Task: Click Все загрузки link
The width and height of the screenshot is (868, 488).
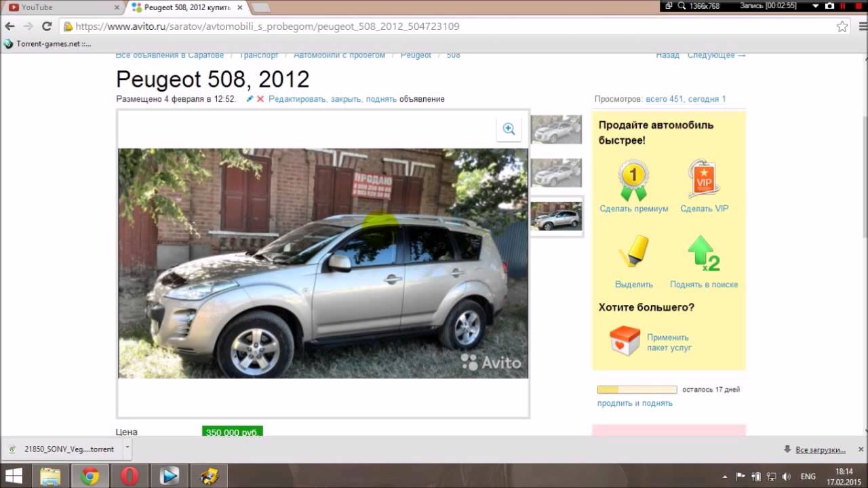Action: tap(820, 449)
